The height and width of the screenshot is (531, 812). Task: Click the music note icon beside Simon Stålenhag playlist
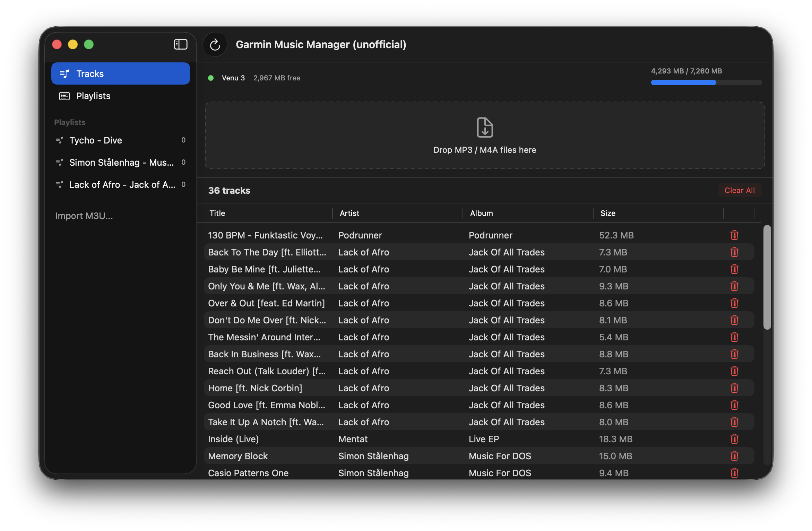(60, 162)
